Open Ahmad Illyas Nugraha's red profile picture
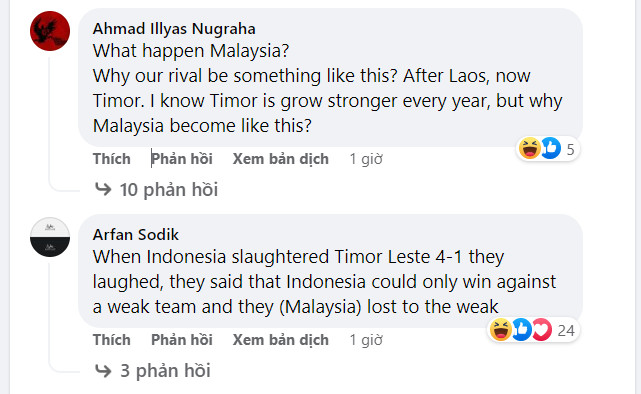This screenshot has width=641, height=394. 50,31
